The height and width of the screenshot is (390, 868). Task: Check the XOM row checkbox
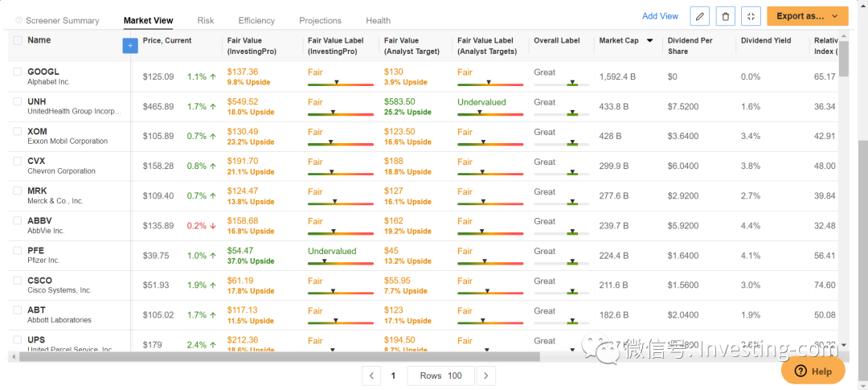click(x=17, y=132)
